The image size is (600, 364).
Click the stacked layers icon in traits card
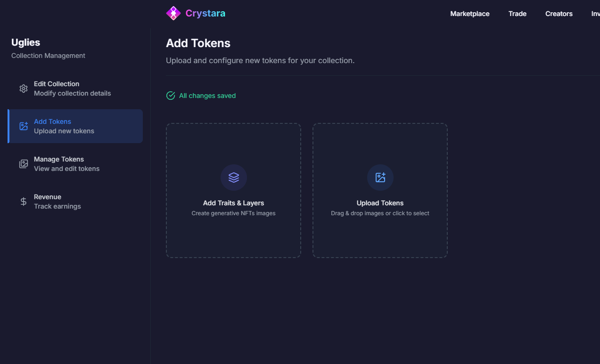234,178
